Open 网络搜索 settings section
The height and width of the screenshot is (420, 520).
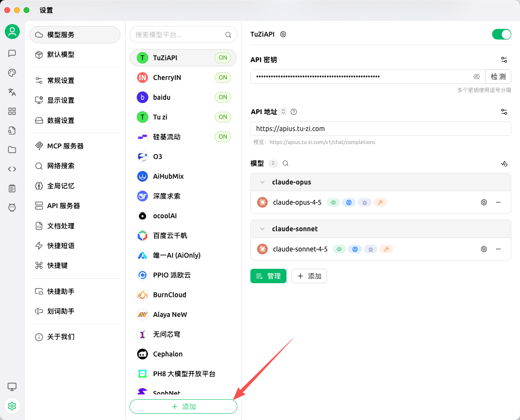click(75, 166)
